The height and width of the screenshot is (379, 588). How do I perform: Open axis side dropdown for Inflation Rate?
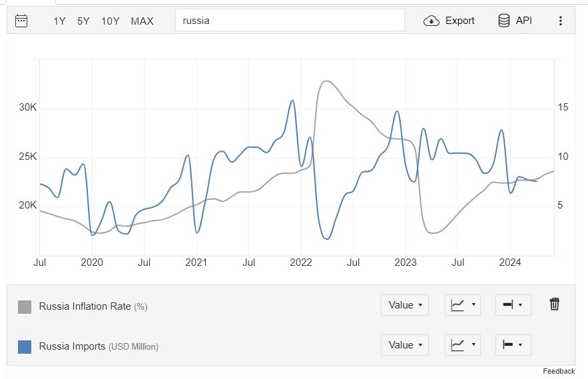(x=513, y=305)
